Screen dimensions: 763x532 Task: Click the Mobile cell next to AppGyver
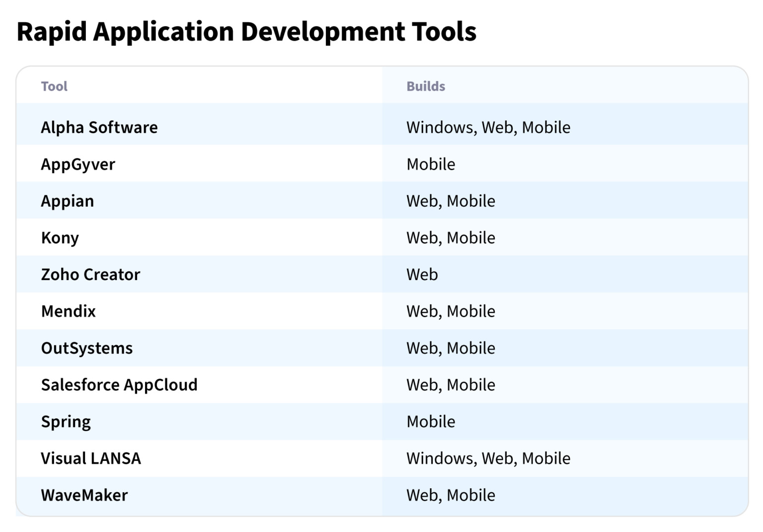(431, 164)
